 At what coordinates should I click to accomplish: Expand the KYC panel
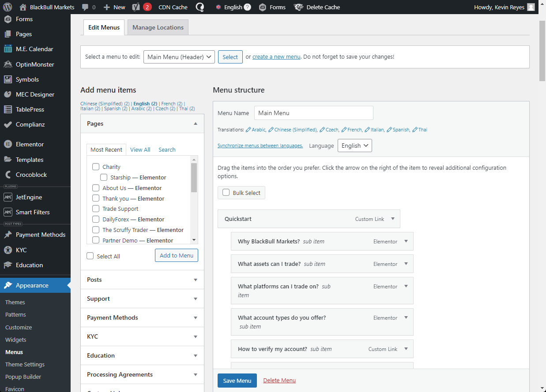196,336
